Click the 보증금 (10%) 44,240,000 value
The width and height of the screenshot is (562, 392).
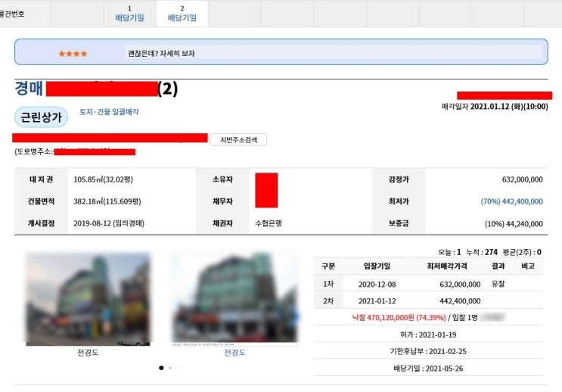[514, 224]
